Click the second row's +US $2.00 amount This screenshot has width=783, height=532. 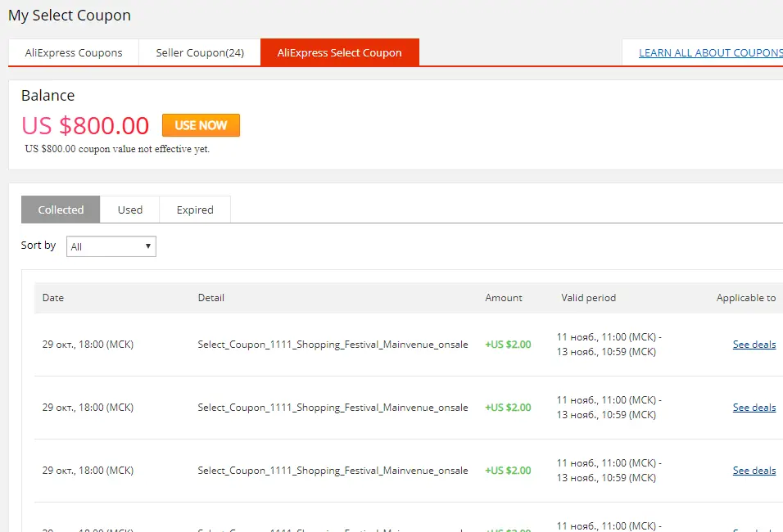click(x=508, y=408)
